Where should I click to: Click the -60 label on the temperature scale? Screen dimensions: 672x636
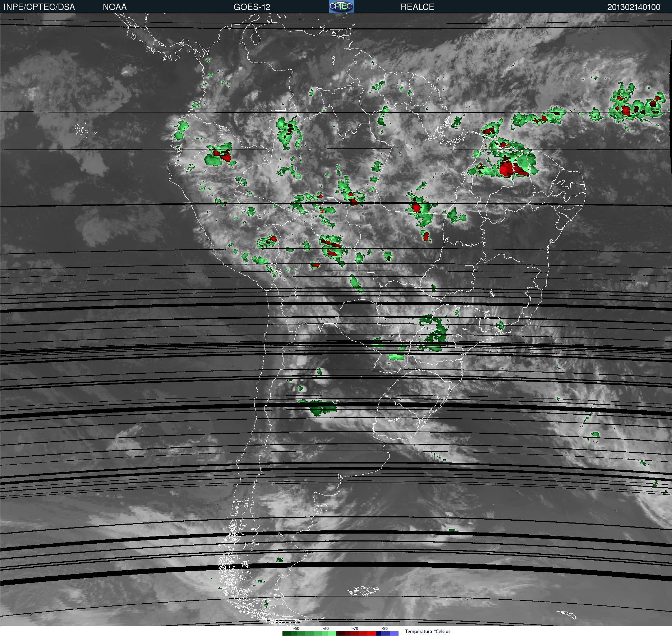coord(326,628)
